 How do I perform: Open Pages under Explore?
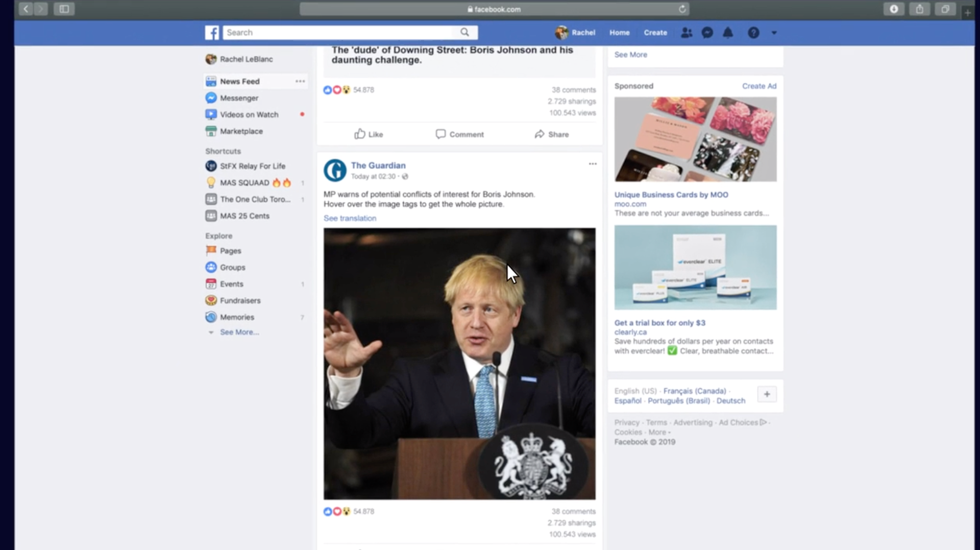[x=224, y=251]
